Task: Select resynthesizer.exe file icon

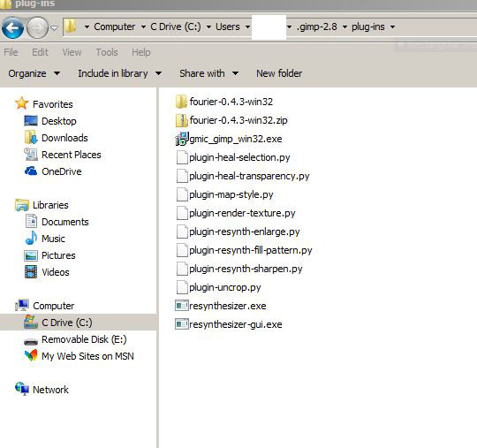Action: pos(182,306)
